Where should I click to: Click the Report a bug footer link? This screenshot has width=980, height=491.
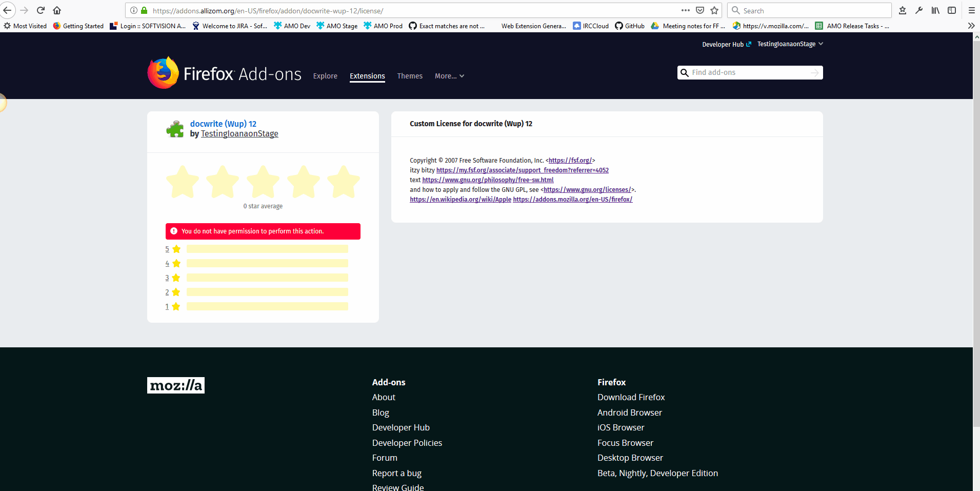(396, 473)
